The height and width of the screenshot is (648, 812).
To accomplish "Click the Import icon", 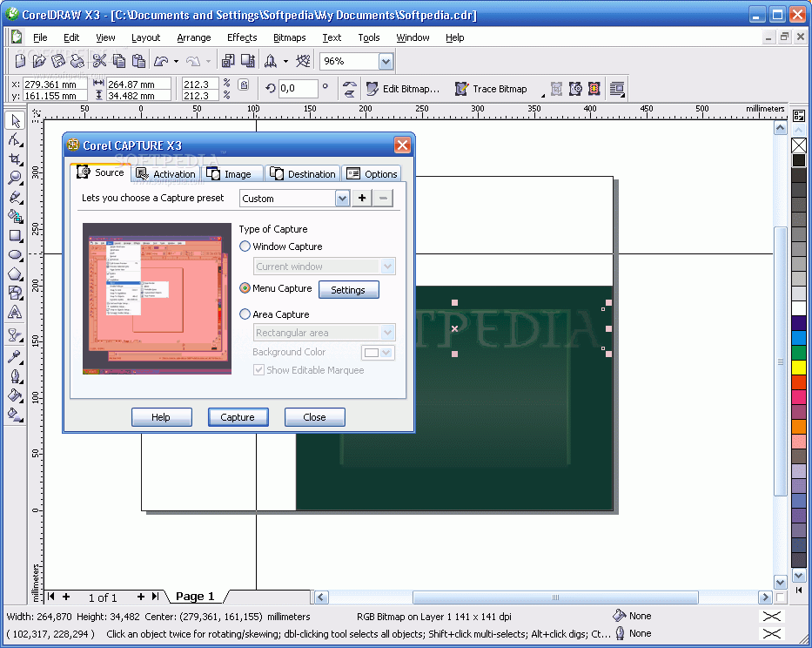I will [228, 61].
